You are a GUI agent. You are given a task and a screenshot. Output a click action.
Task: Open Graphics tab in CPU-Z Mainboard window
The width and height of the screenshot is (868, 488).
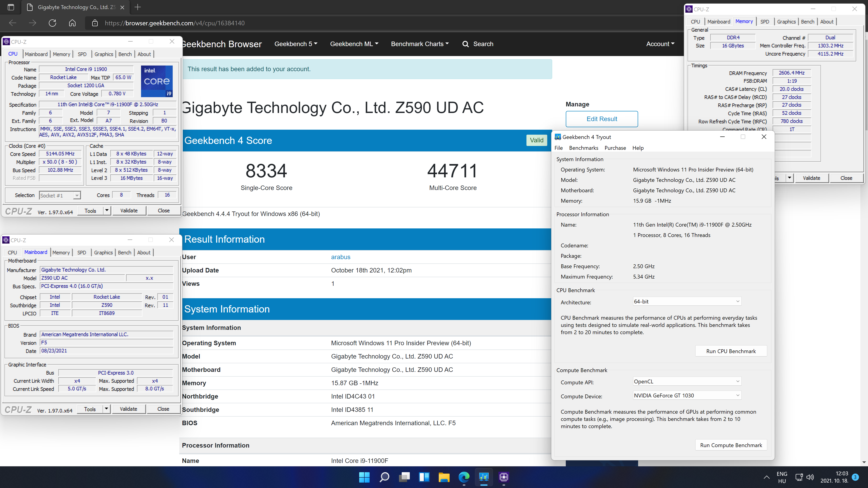click(104, 252)
